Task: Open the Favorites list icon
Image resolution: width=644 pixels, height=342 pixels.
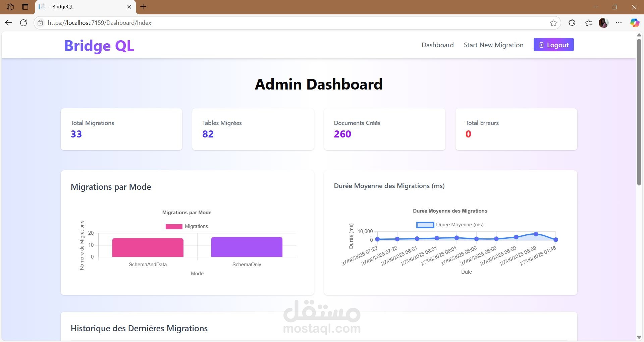Action: (589, 23)
